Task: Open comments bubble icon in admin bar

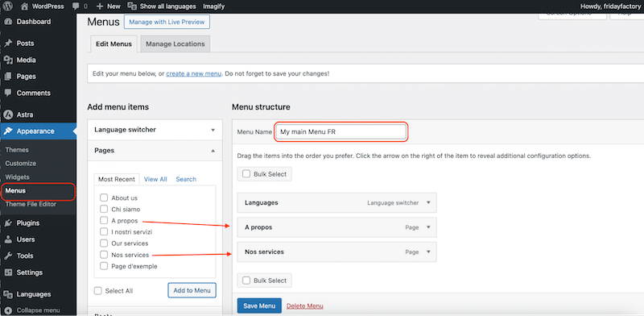Action: [76, 6]
